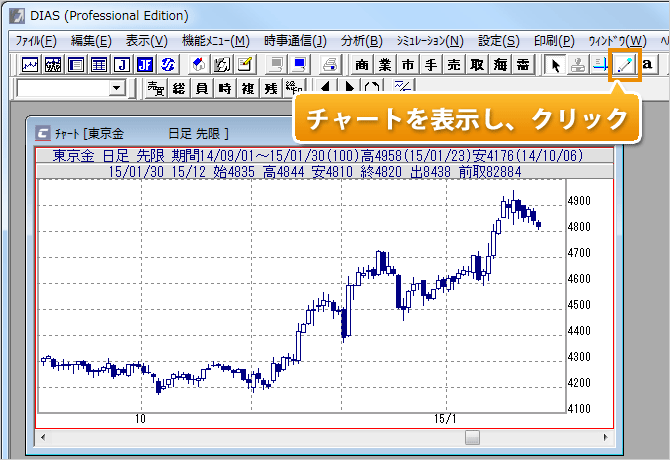The width and height of the screenshot is (670, 460).
Task: Click the 残 button in second toolbar
Action: pos(271,89)
